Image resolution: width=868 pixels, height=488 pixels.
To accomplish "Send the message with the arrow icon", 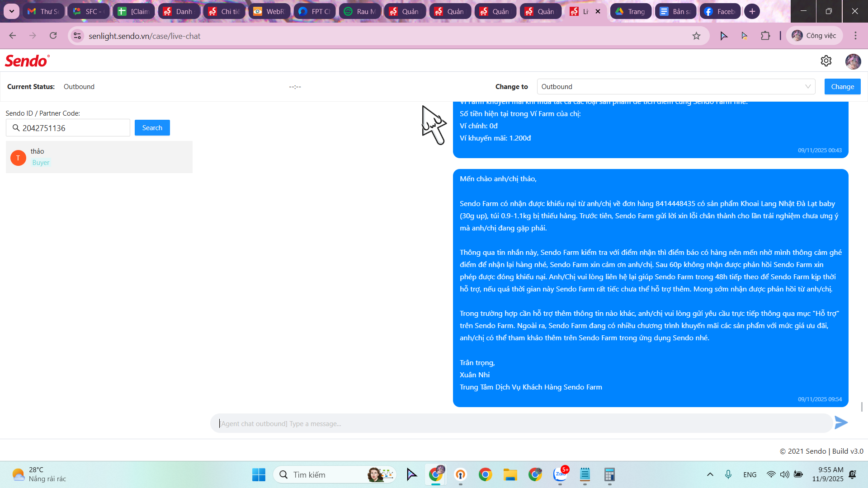I will (841, 423).
